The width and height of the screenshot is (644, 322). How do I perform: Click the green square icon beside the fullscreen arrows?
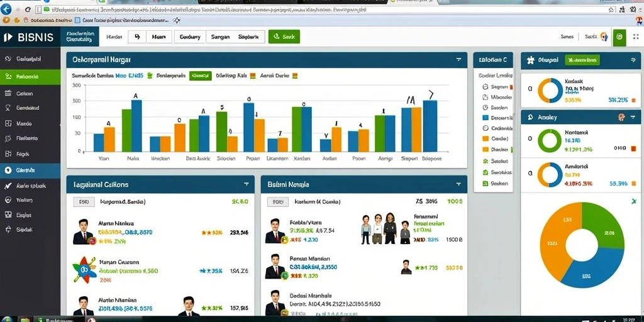tap(619, 37)
